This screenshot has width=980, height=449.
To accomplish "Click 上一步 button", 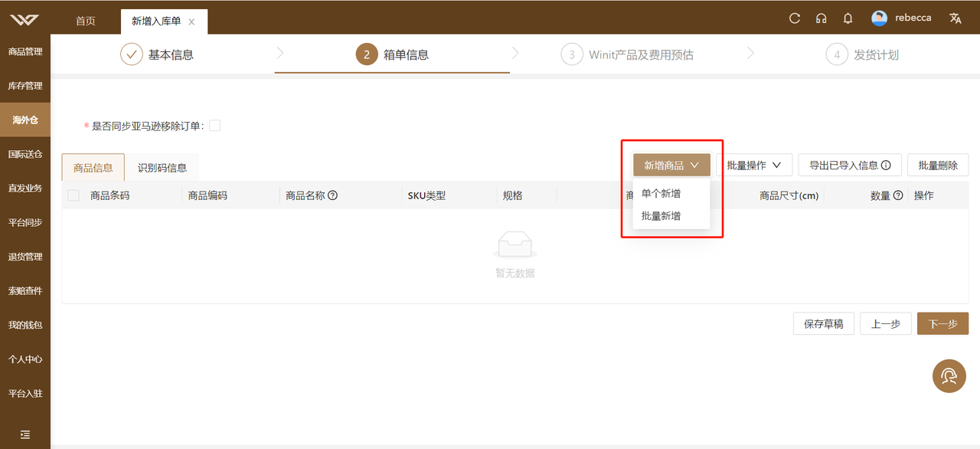I will pyautogui.click(x=886, y=323).
